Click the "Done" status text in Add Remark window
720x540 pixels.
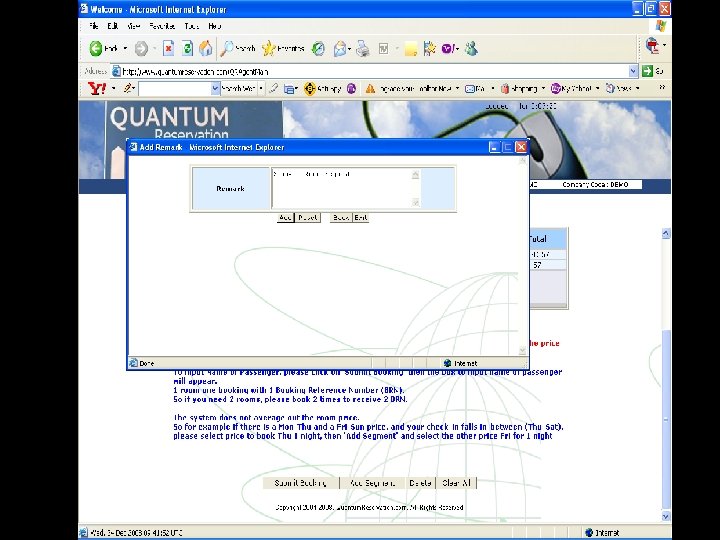click(146, 363)
